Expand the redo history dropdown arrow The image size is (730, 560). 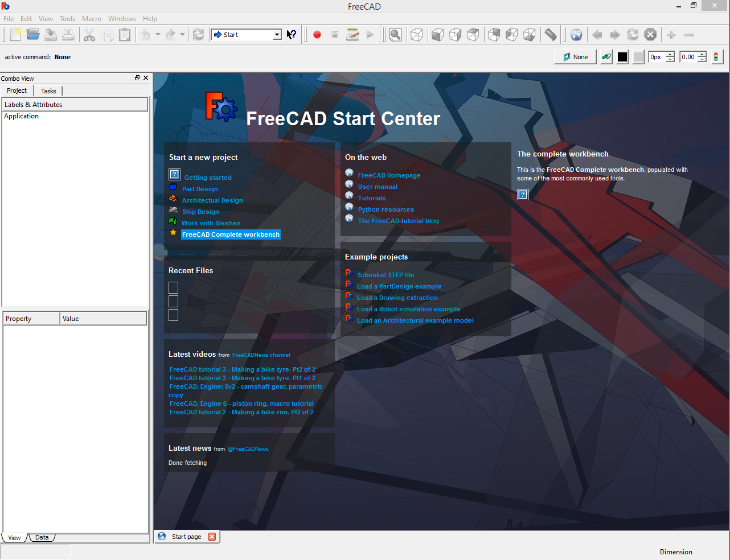(182, 35)
